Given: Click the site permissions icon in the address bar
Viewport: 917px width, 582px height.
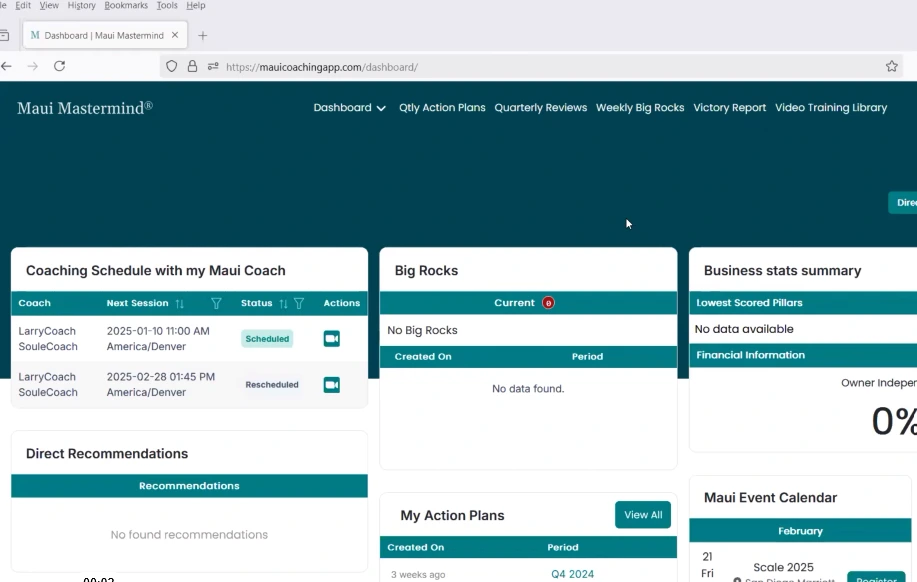Looking at the screenshot, I should click(x=212, y=67).
